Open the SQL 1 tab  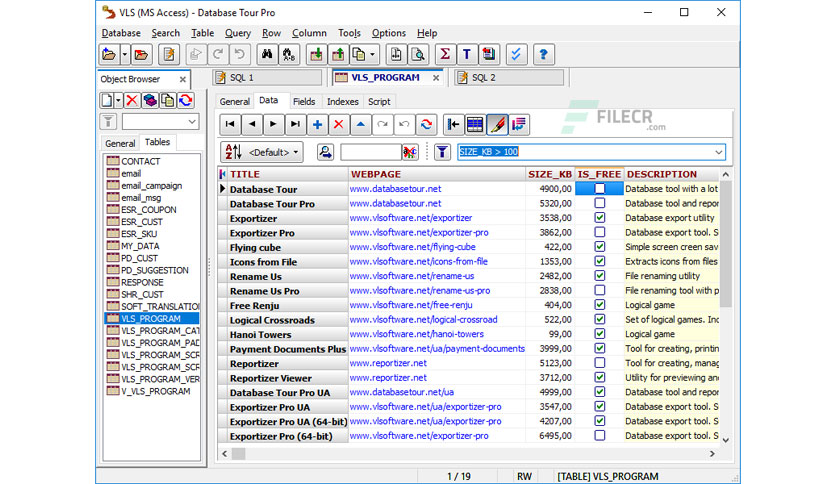pyautogui.click(x=268, y=77)
